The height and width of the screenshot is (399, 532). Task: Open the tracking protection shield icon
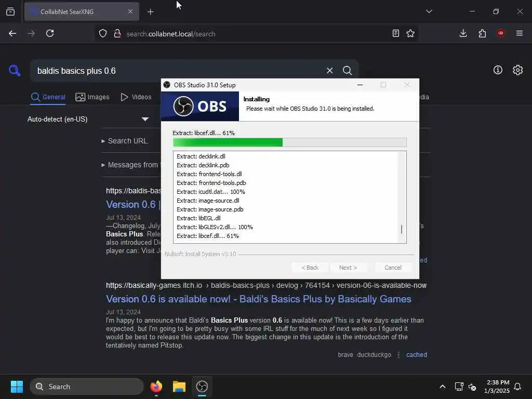tap(103, 33)
